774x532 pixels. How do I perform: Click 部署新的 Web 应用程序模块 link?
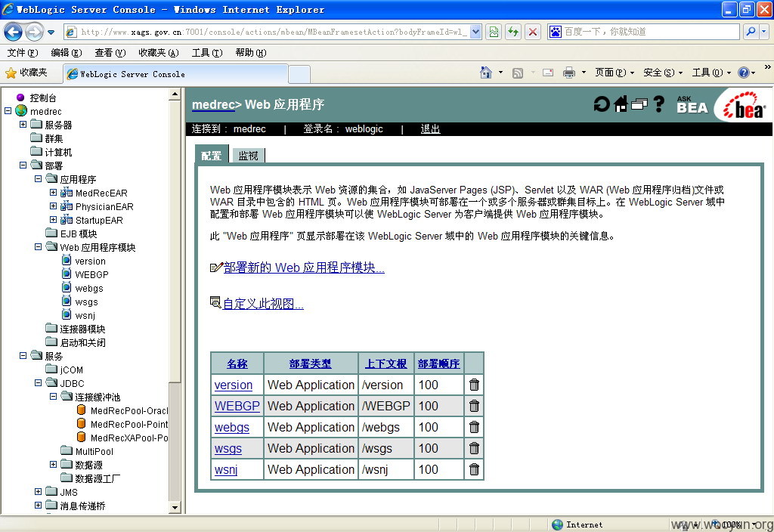[x=304, y=268]
